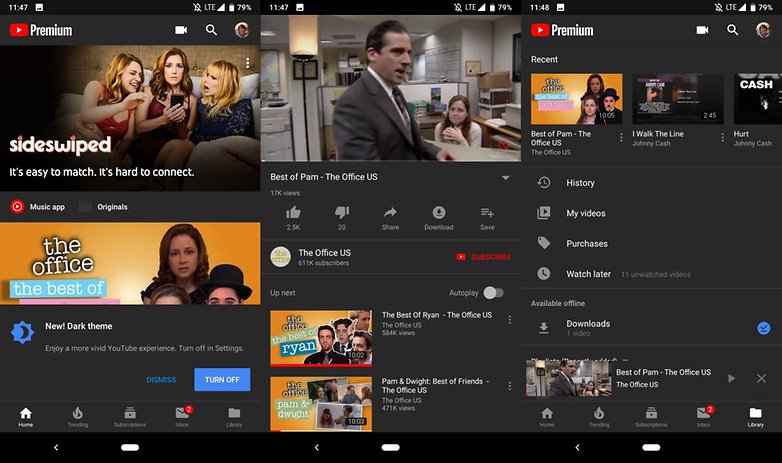Tap the camera icon on the Home screen

pos(181,30)
